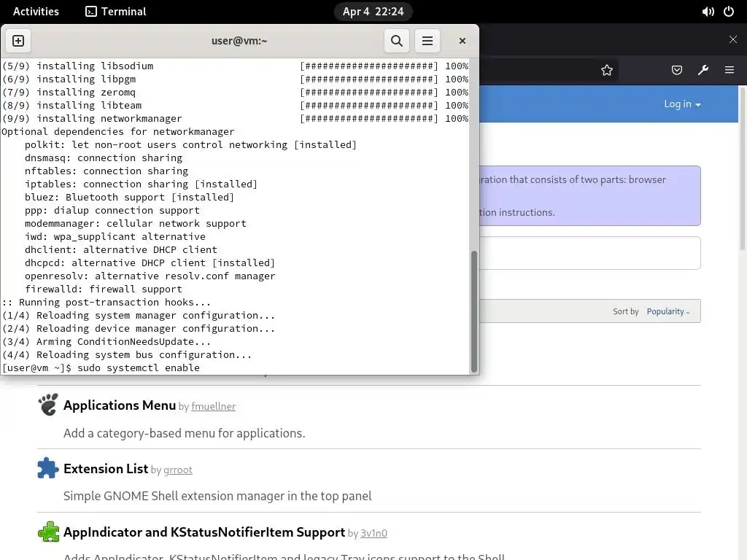Click the Applications Menu paw icon
The width and height of the screenshot is (747, 560).
[48, 405]
